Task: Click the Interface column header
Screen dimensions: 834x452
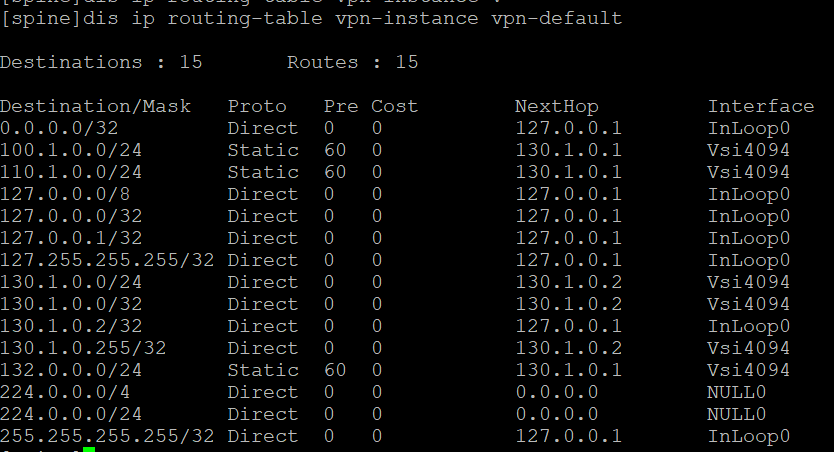Action: (761, 106)
